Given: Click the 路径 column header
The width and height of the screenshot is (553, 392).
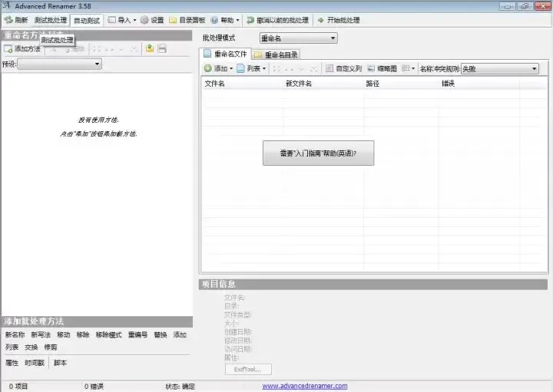Looking at the screenshot, I should [x=401, y=84].
